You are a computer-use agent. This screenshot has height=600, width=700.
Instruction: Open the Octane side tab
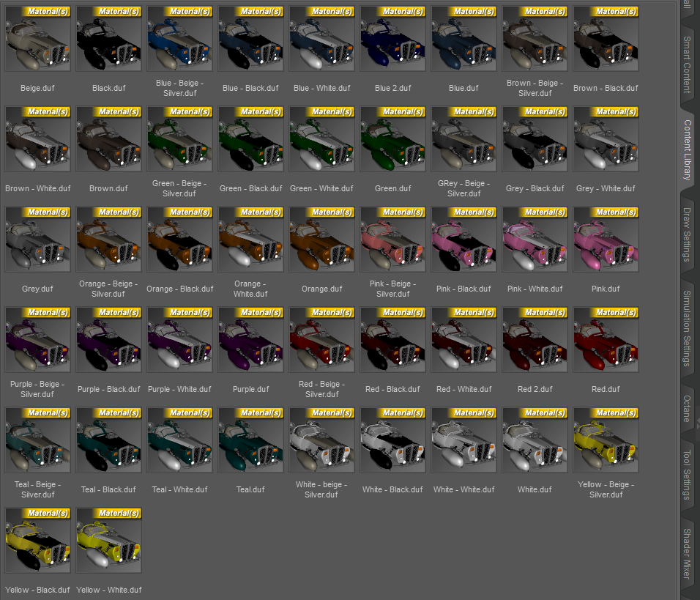click(688, 408)
